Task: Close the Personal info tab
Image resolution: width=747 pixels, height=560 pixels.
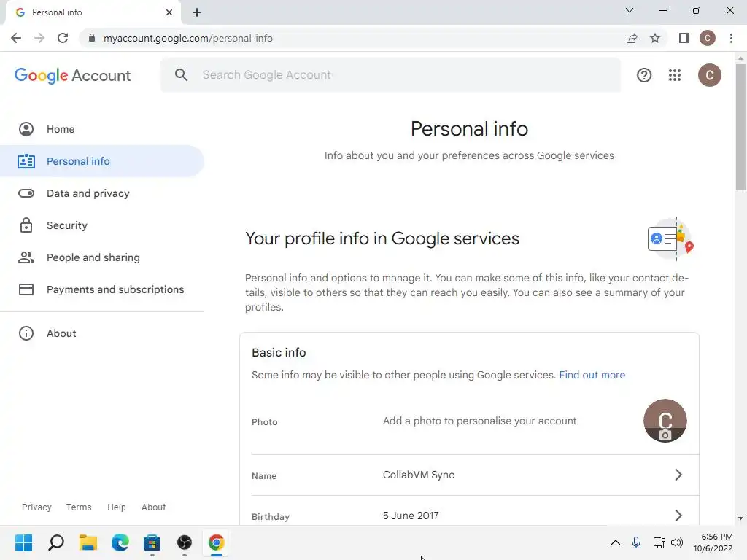Action: (x=169, y=12)
